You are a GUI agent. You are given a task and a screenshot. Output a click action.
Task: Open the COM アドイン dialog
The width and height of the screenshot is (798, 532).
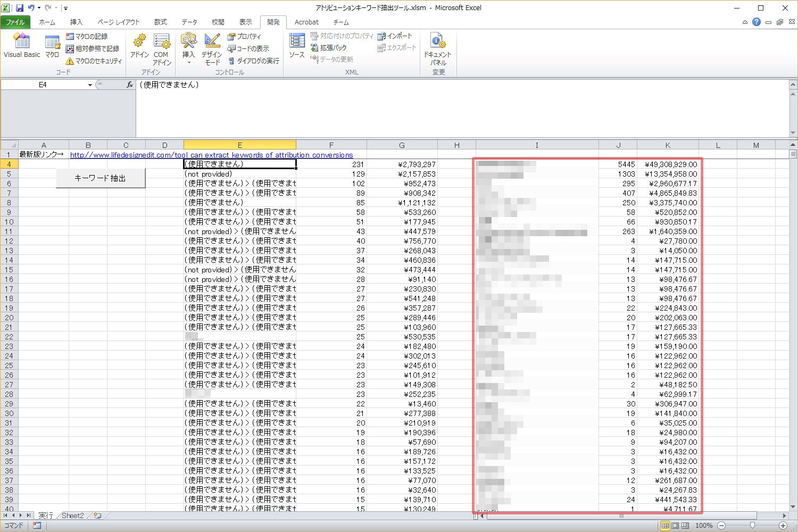coord(162,49)
